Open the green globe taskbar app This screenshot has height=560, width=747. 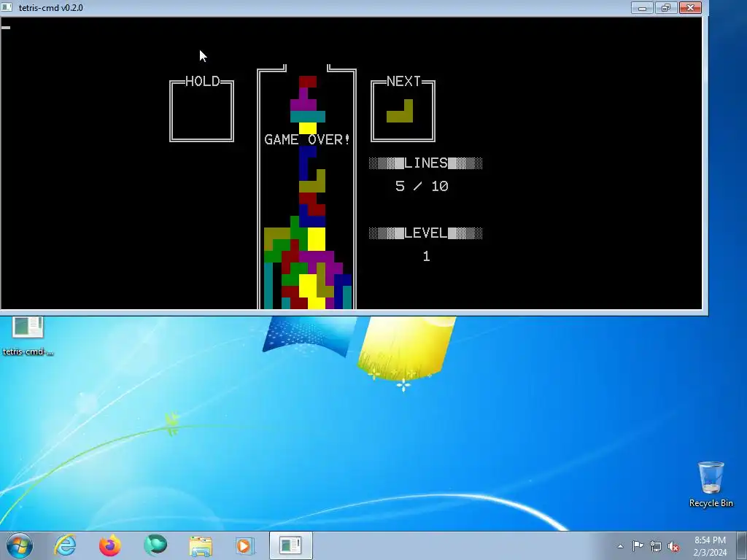[x=155, y=545]
